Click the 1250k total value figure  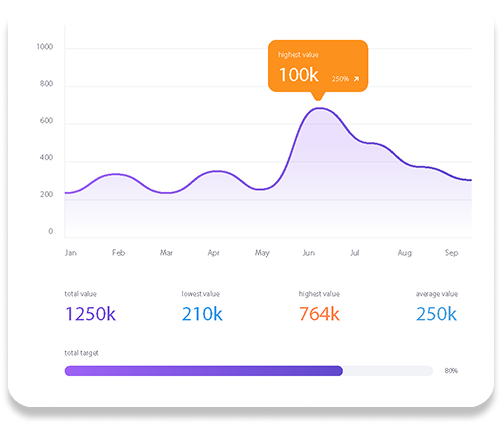click(x=90, y=314)
